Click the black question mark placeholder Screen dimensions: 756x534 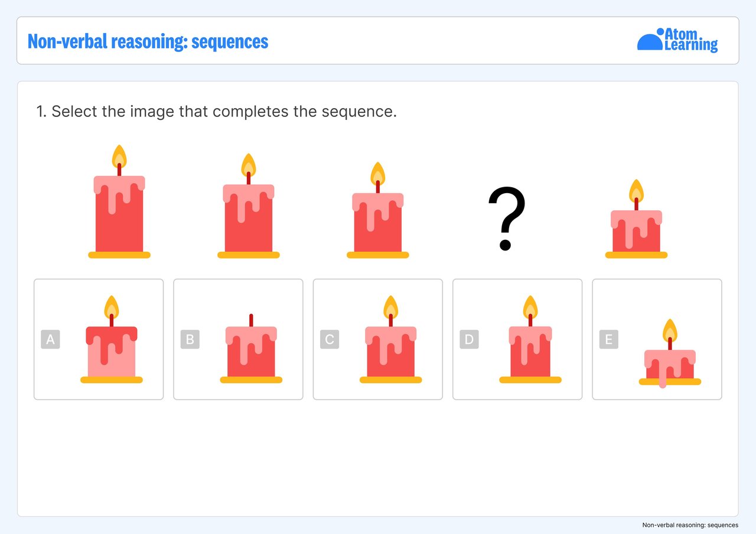coord(506,219)
